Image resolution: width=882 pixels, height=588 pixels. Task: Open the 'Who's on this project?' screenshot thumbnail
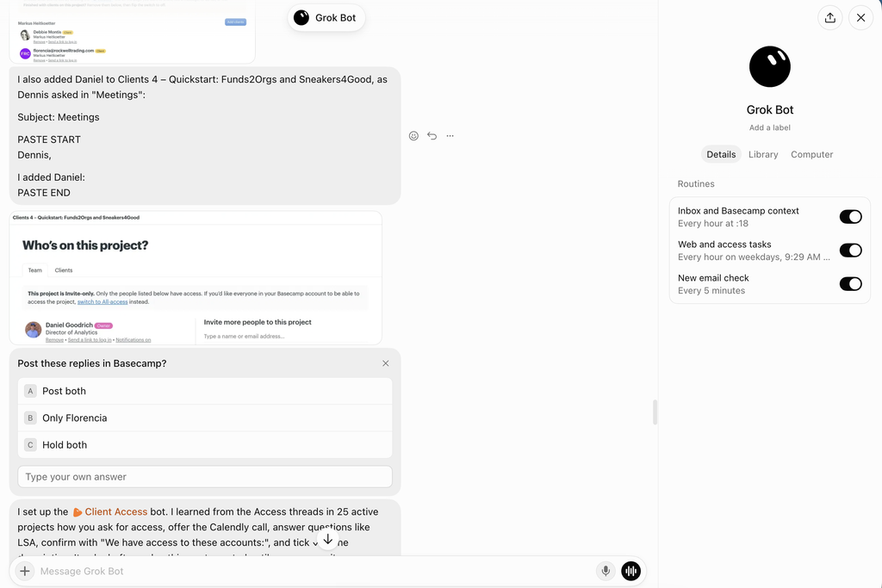pyautogui.click(x=196, y=278)
